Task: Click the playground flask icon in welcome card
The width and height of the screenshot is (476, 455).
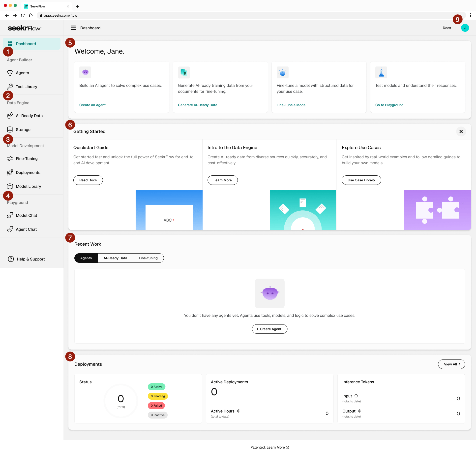Action: pos(381,72)
